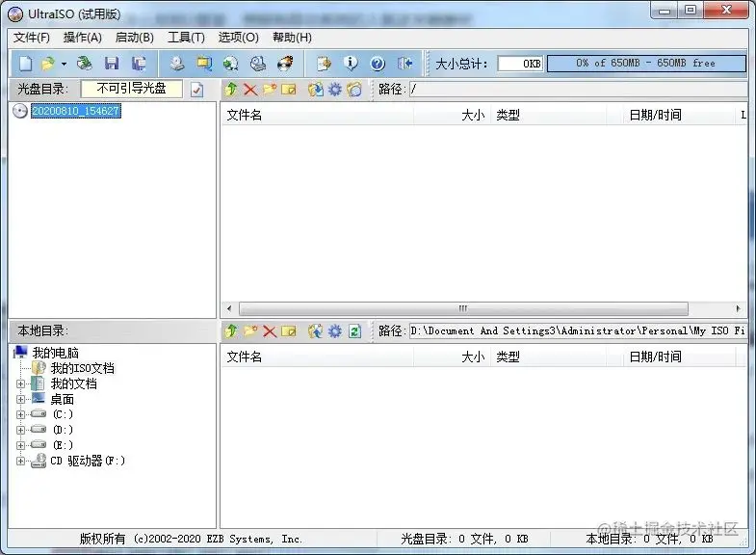Viewport: 756px width, 555px height.
Task: Click the Mount to Virtual Drive toolbar icon
Action: [258, 64]
